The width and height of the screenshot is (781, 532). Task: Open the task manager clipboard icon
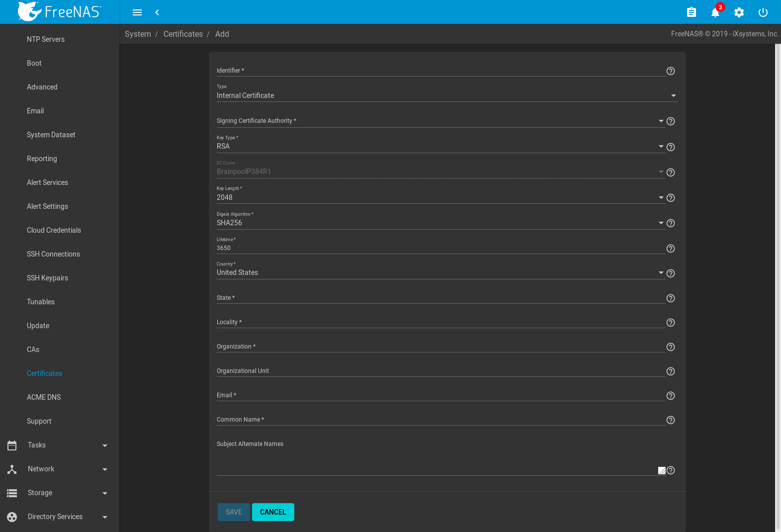(692, 12)
